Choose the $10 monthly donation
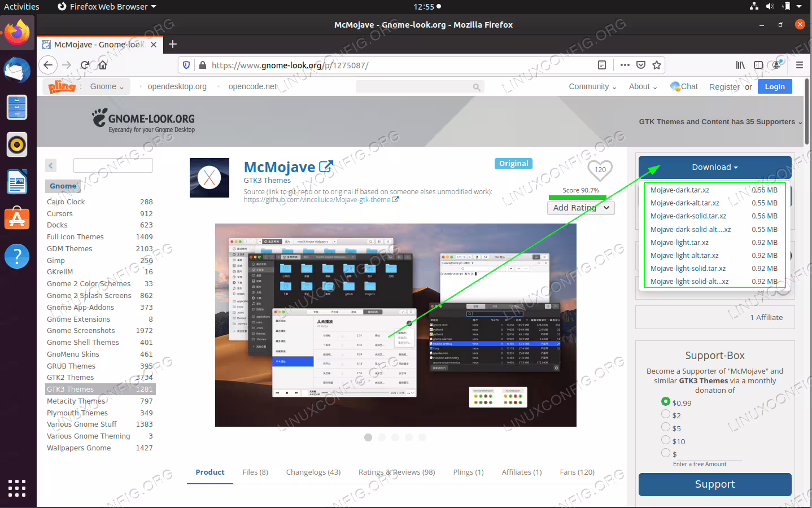This screenshot has height=508, width=812. tap(666, 440)
